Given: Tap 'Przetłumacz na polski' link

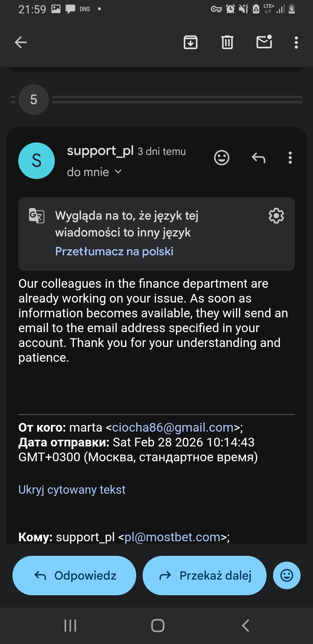Looking at the screenshot, I should (x=114, y=251).
